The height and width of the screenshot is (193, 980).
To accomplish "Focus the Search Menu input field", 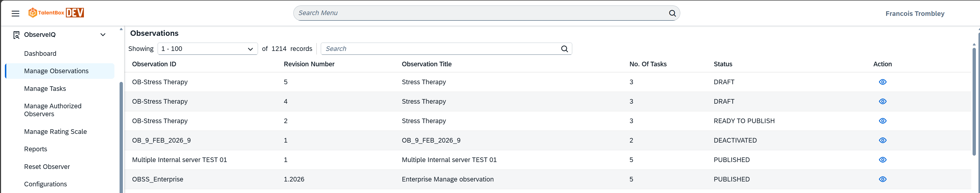I will coord(479,13).
